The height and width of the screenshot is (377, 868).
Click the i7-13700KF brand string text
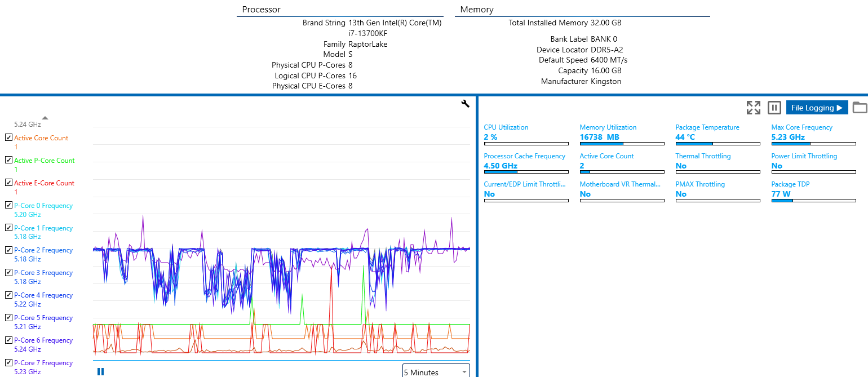367,33
